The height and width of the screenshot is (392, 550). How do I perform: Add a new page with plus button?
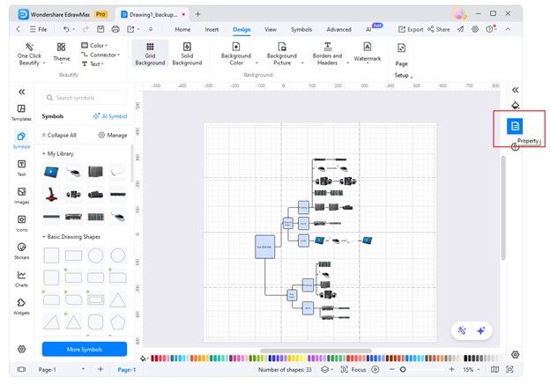click(x=100, y=369)
